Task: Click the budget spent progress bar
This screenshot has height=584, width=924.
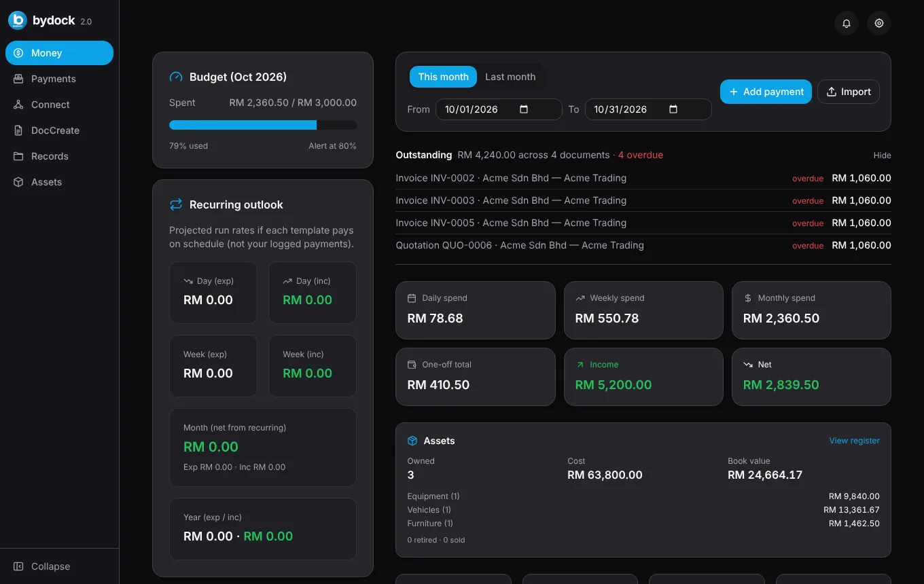Action: click(263, 125)
